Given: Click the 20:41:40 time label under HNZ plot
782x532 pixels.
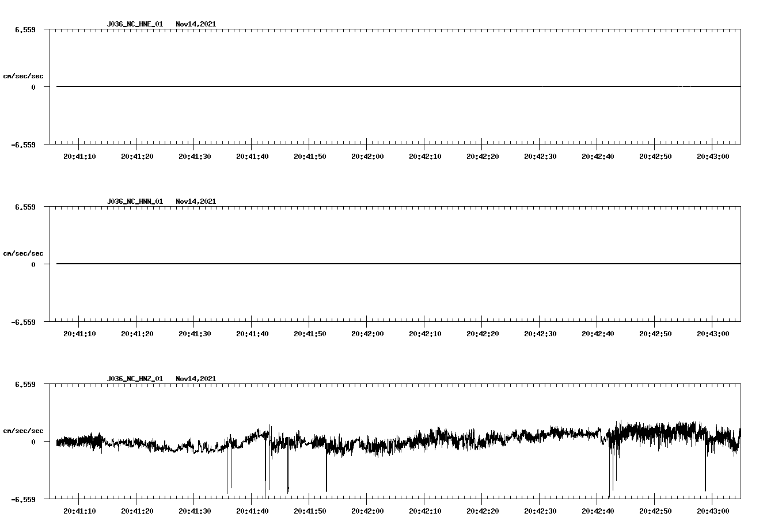Looking at the screenshot, I should coord(252,511).
